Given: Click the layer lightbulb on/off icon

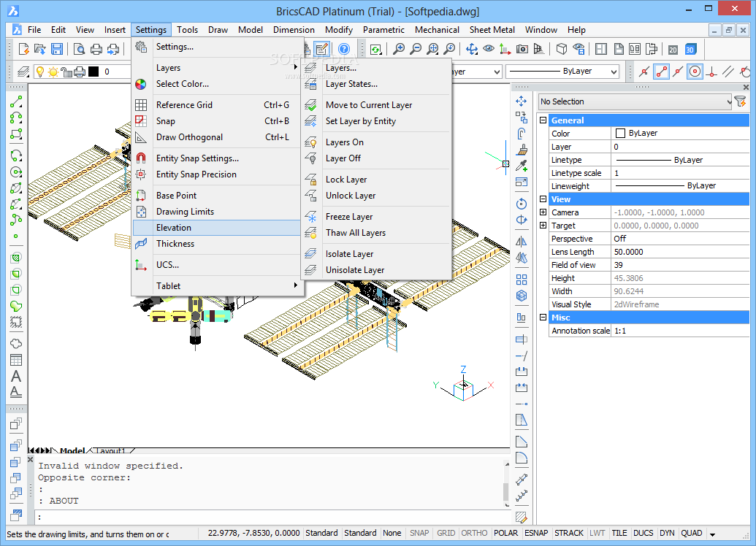Looking at the screenshot, I should (40, 72).
